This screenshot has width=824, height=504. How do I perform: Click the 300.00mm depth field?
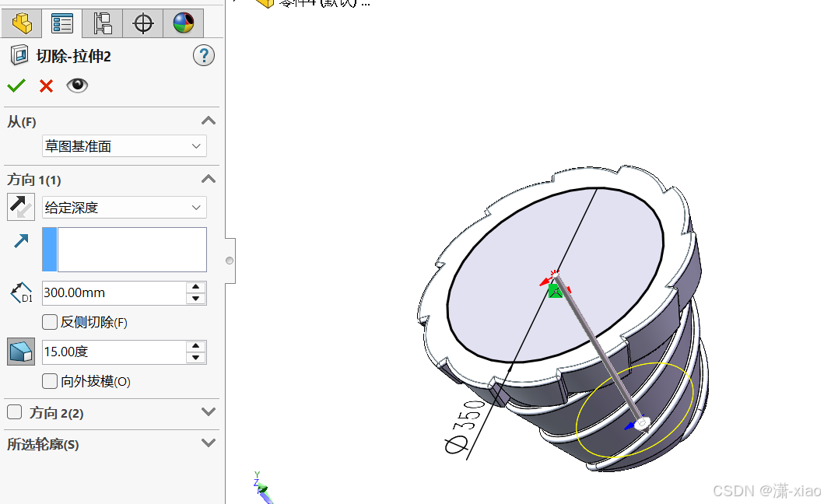coord(114,292)
